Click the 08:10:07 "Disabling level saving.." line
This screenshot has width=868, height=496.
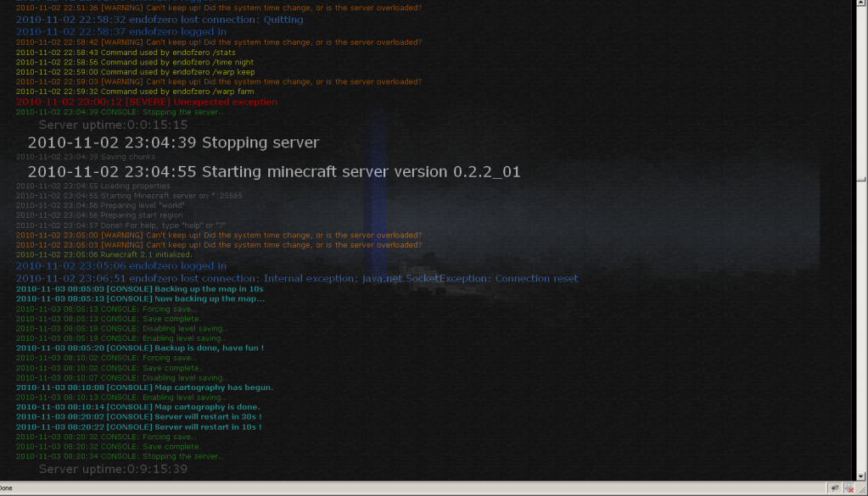(122, 377)
